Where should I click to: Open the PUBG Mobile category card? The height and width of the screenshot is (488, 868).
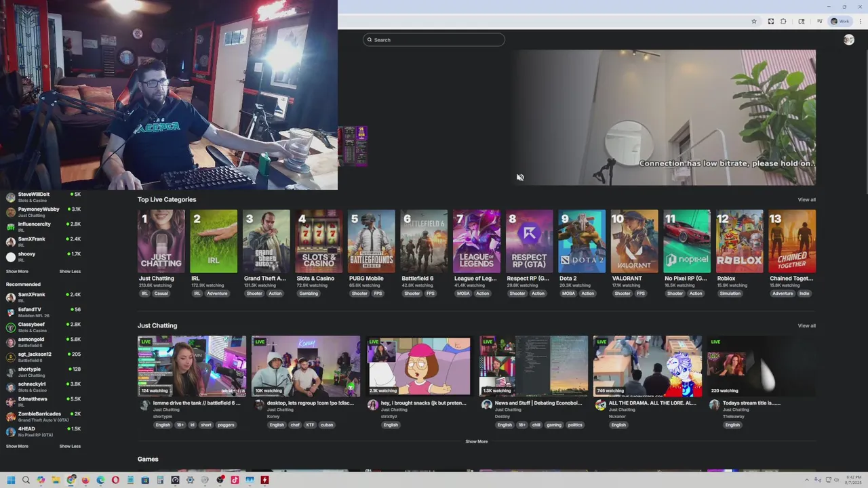372,241
